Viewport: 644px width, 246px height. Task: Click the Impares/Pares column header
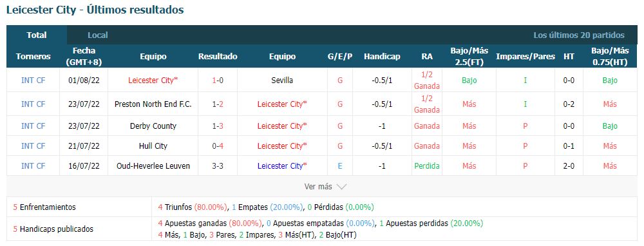[526, 57]
